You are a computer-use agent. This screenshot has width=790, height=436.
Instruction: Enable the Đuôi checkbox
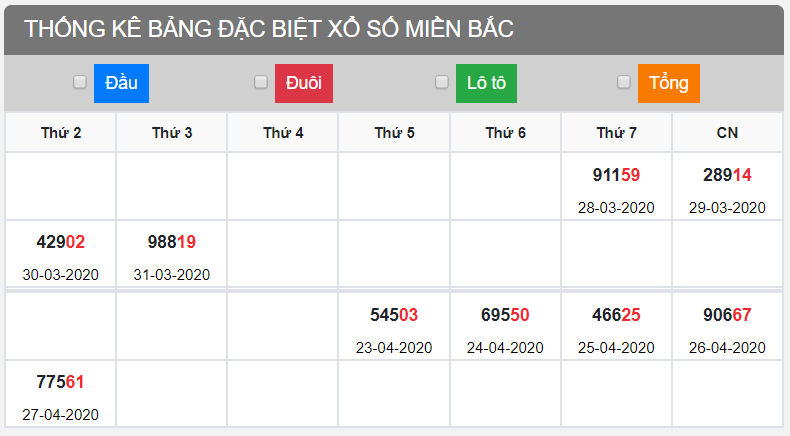[261, 83]
